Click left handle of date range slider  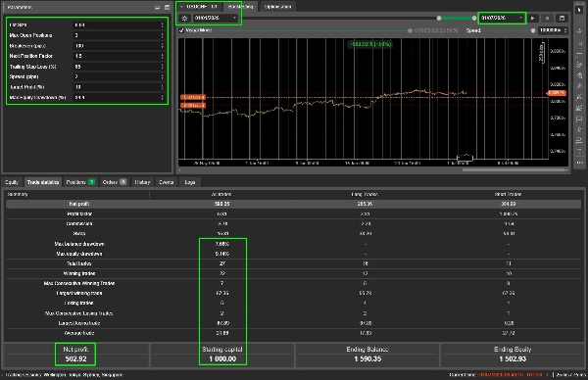pyautogui.click(x=439, y=18)
